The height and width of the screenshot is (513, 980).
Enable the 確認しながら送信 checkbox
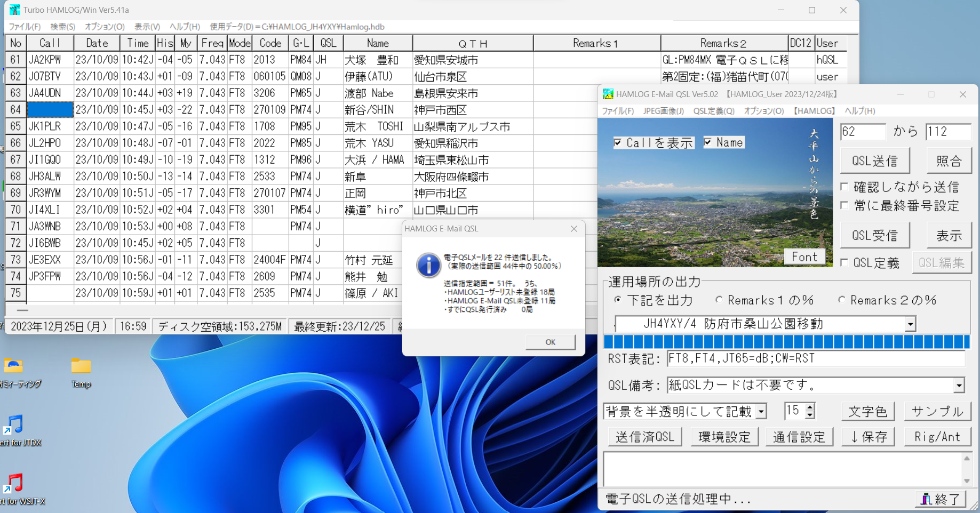[x=844, y=187]
